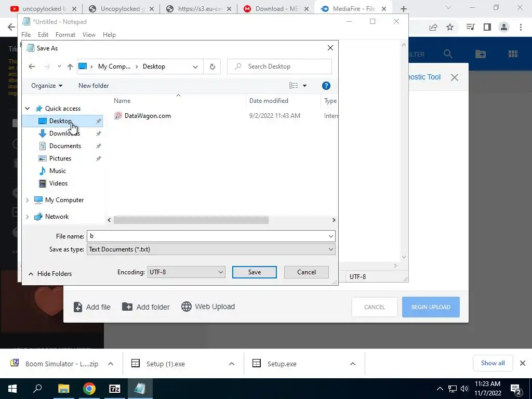Viewport: 532px width, 399px height.
Task: Sort by Date modified column
Action: [269, 101]
